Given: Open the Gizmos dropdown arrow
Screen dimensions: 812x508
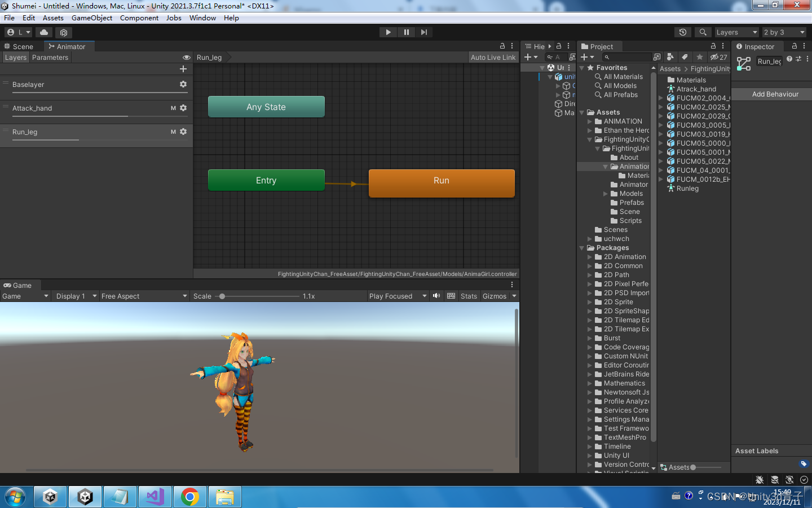Looking at the screenshot, I should (514, 296).
